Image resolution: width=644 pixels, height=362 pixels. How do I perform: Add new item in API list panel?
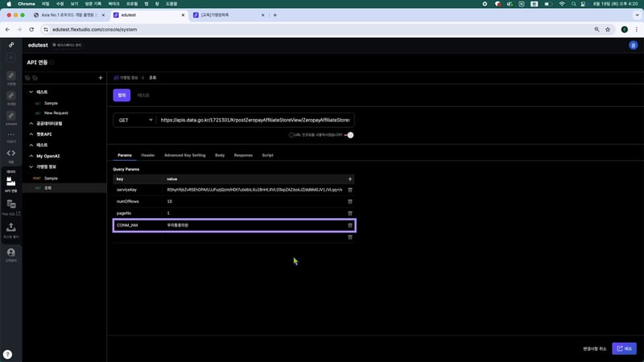[100, 78]
